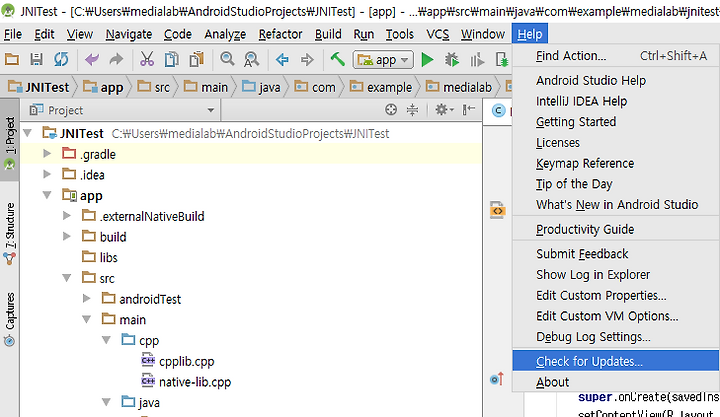Image resolution: width=720 pixels, height=417 pixels.
Task: Select Submit Feedback menu entry
Action: [x=615, y=254]
